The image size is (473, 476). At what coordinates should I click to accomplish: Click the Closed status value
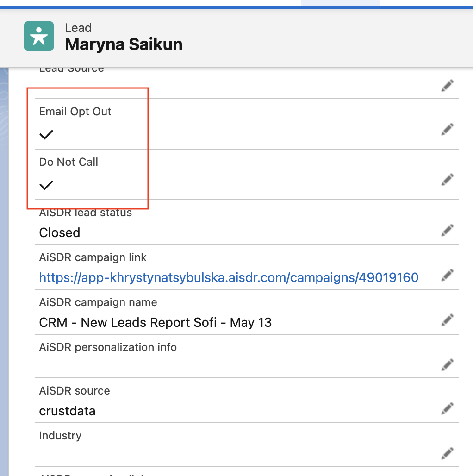pyautogui.click(x=59, y=233)
